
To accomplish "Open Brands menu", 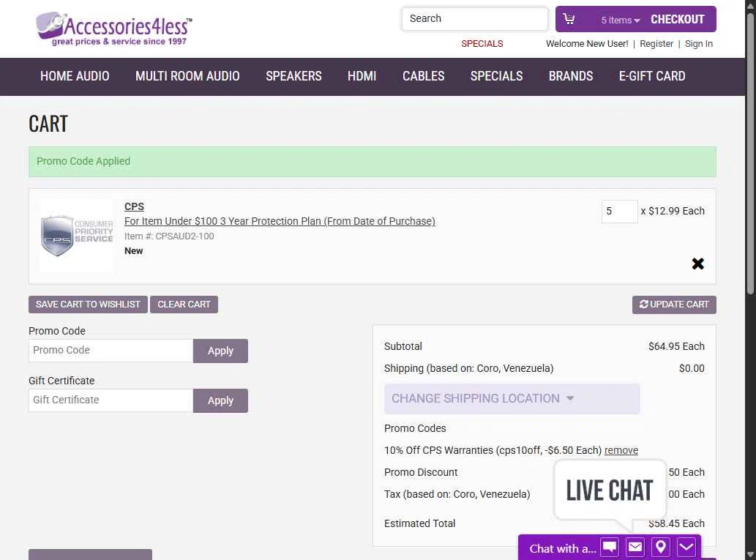I will tap(571, 76).
